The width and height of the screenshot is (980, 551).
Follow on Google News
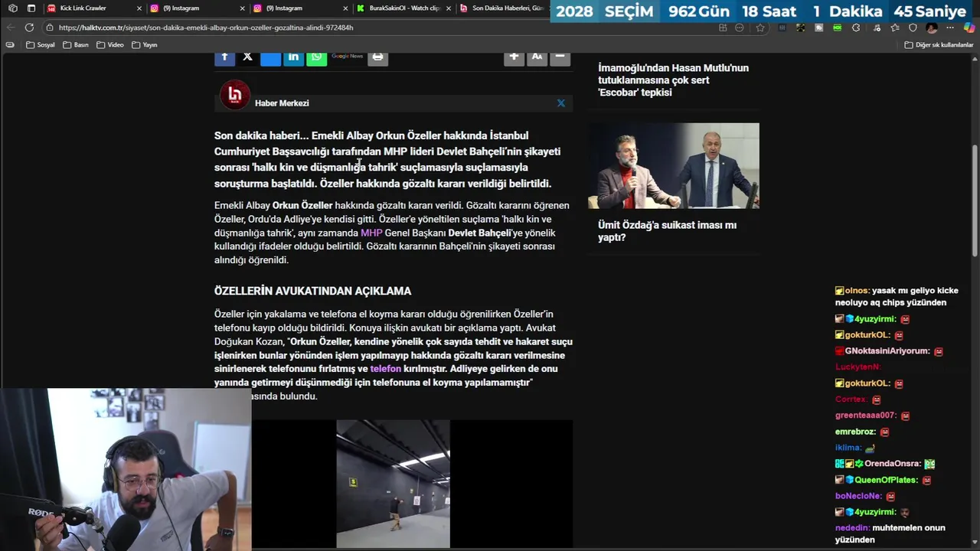click(x=347, y=57)
